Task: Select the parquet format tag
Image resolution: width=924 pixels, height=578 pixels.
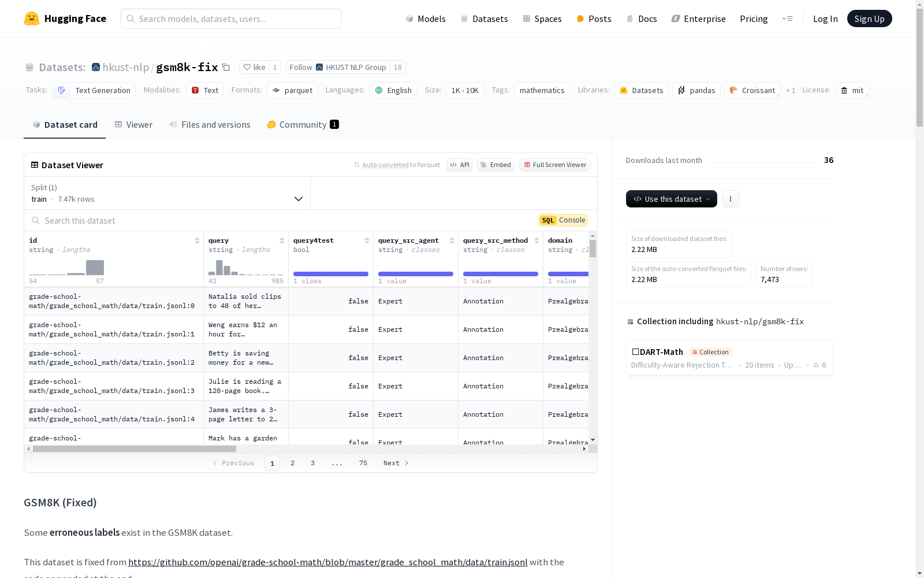Action: (292, 90)
